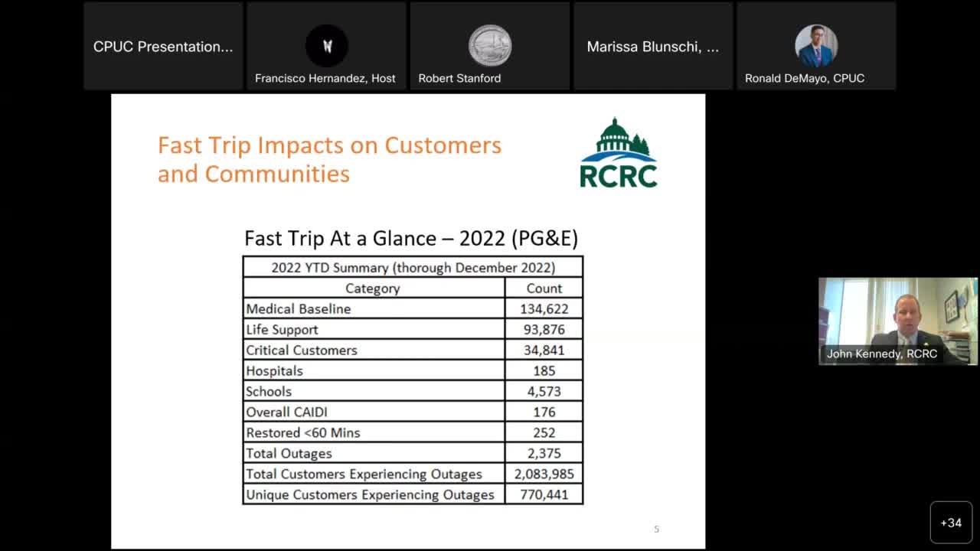Click the 'Life Support' row label

(282, 330)
